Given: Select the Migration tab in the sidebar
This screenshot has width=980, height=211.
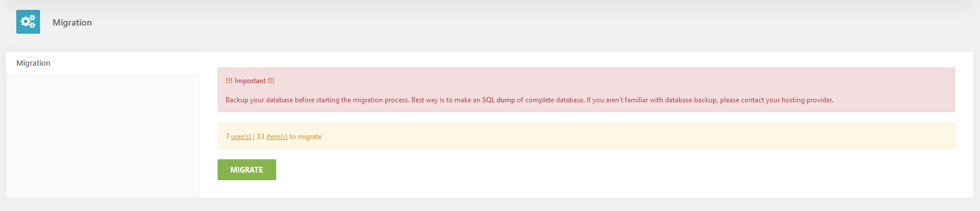Looking at the screenshot, I should click(103, 63).
